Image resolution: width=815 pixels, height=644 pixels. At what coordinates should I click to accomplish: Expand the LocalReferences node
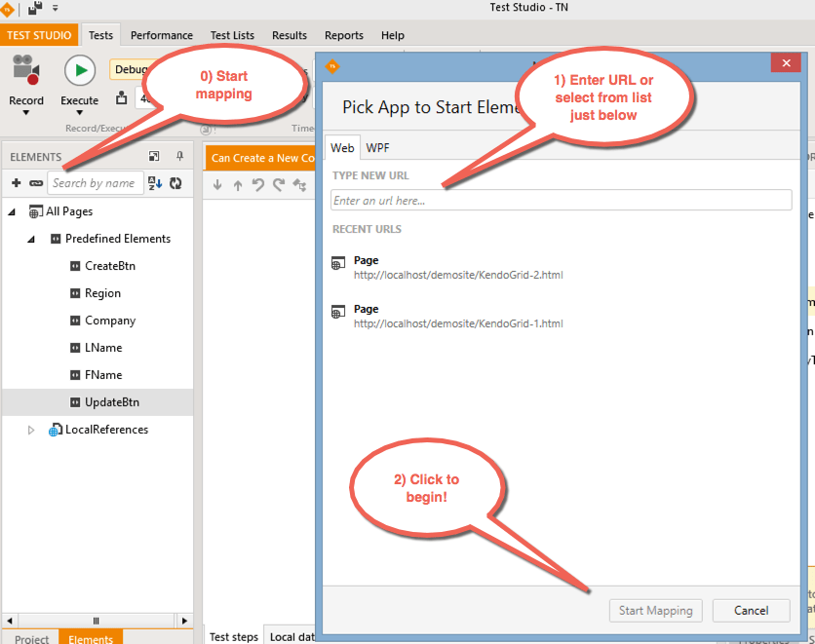pos(31,430)
